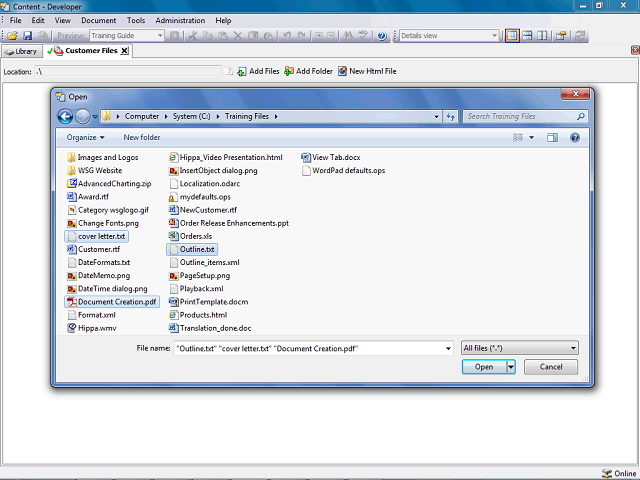
Task: Click Training Files in the address breadcrumb
Action: (247, 116)
